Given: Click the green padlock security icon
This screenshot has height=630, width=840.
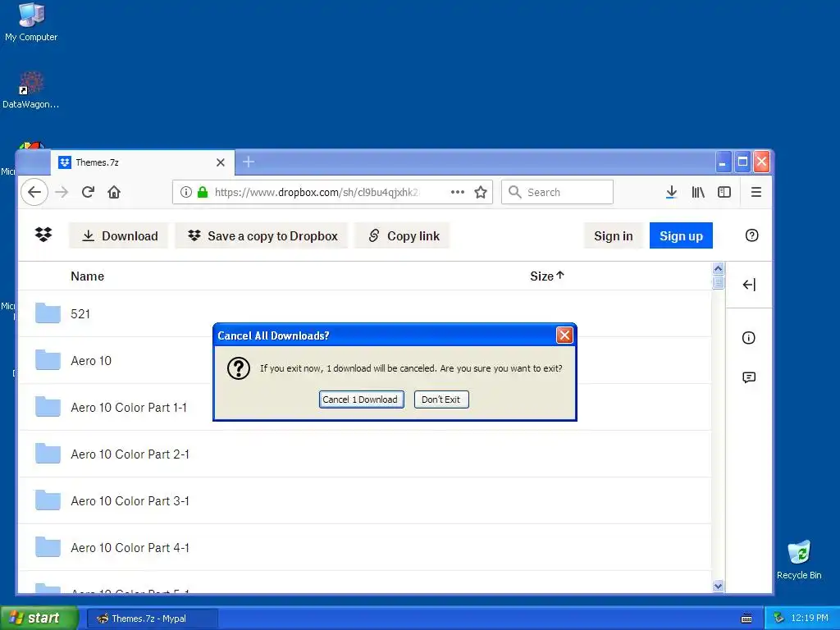Looking at the screenshot, I should tap(203, 192).
